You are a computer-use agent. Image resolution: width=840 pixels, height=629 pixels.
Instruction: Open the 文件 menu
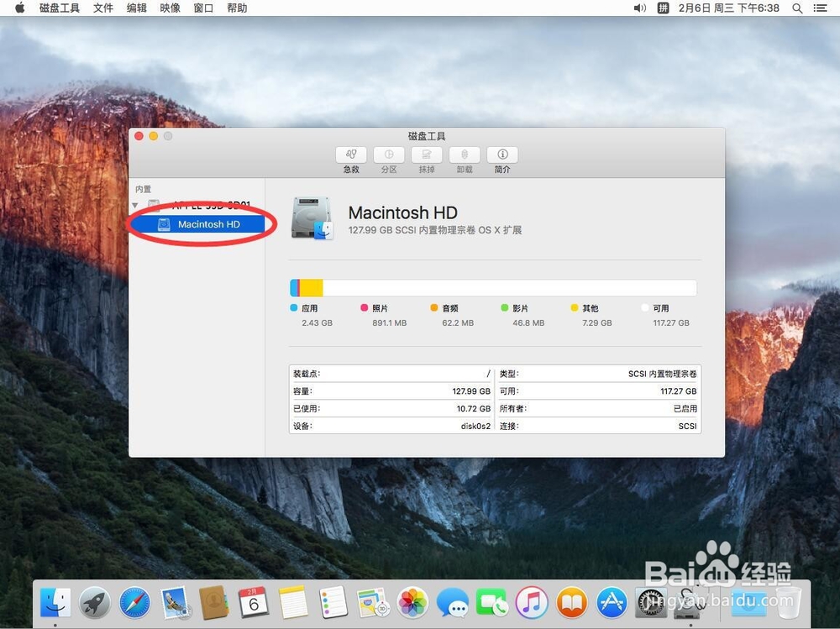[x=103, y=8]
